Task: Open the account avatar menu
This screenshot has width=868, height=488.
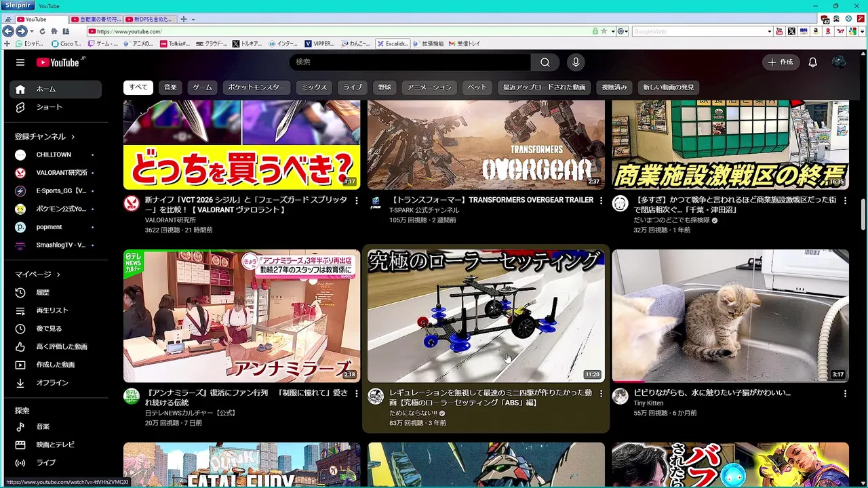Action: [x=839, y=62]
